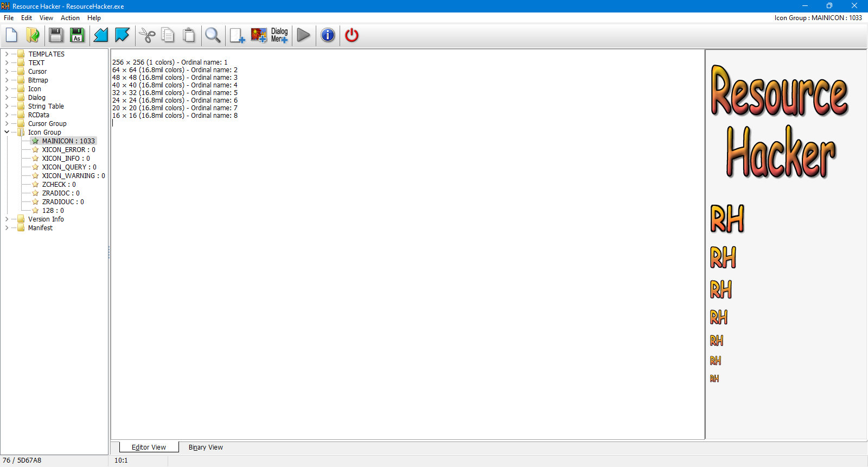Click the green Save As icon
The height and width of the screenshot is (467, 868).
tap(77, 35)
